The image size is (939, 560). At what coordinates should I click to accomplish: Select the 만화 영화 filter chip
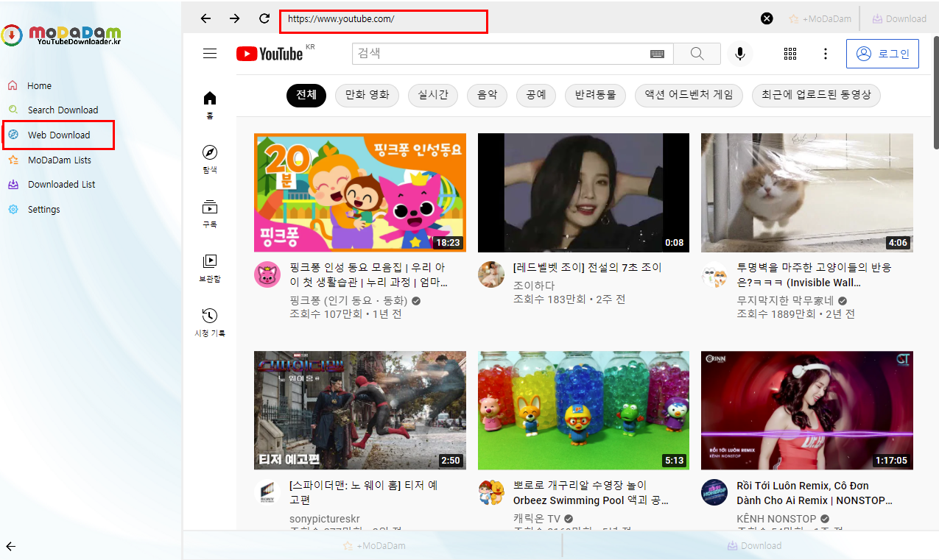(367, 95)
